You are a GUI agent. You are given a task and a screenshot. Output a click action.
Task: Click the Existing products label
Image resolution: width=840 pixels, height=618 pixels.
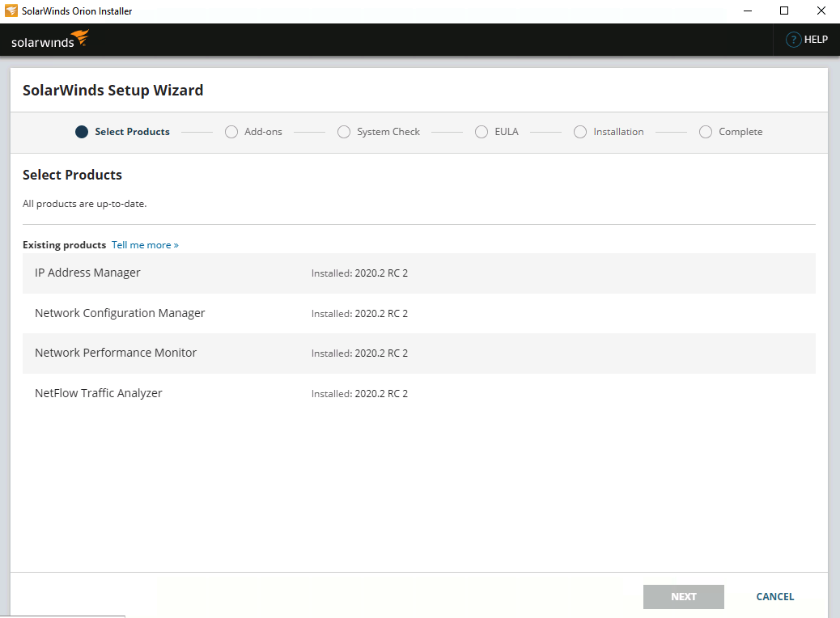pyautogui.click(x=64, y=245)
